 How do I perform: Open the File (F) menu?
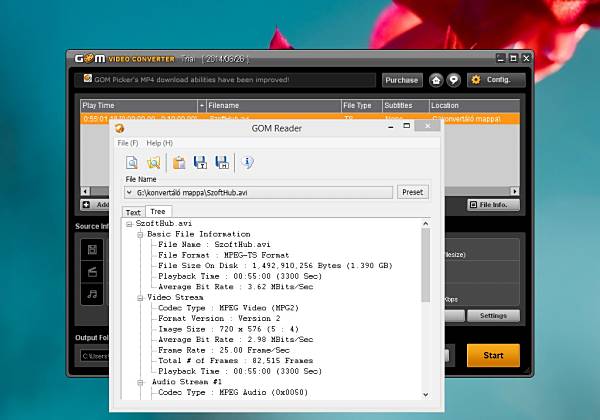pyautogui.click(x=128, y=143)
